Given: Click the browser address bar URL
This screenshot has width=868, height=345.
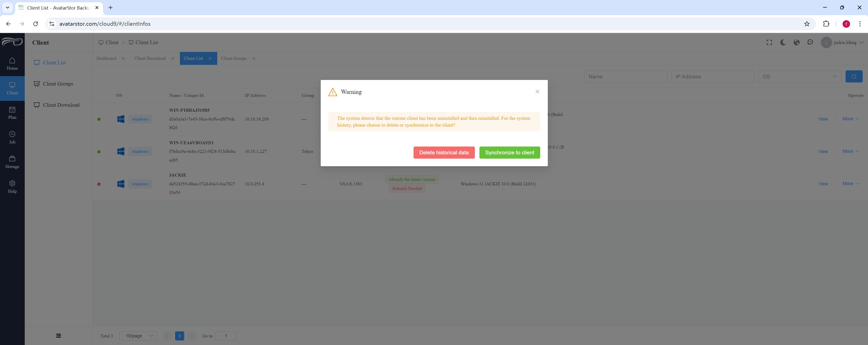Looking at the screenshot, I should (105, 24).
